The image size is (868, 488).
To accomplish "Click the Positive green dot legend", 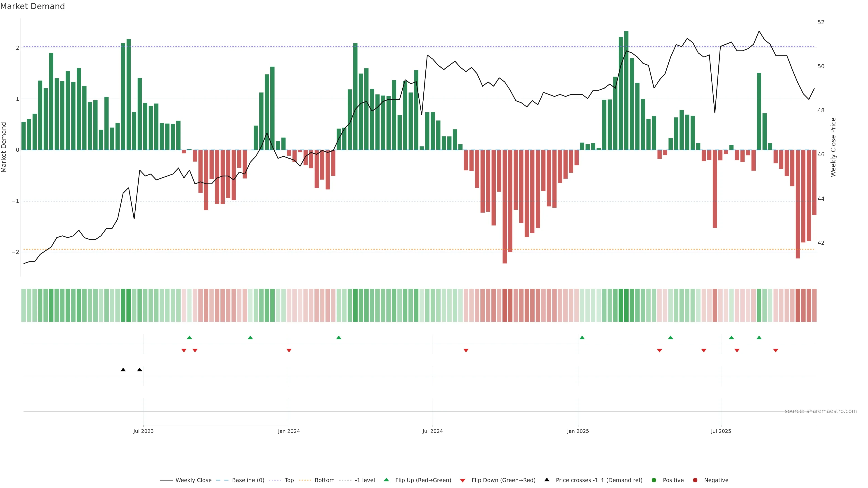I will (654, 480).
